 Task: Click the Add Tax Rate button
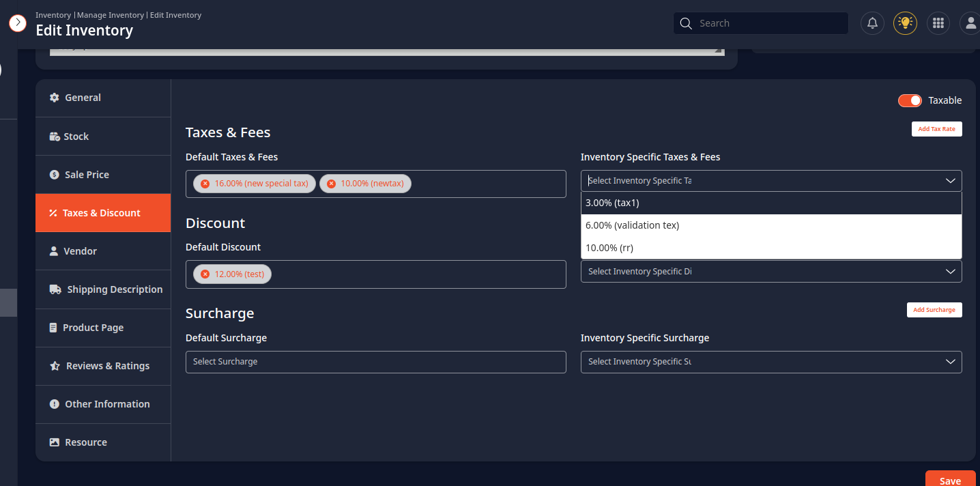(x=936, y=129)
